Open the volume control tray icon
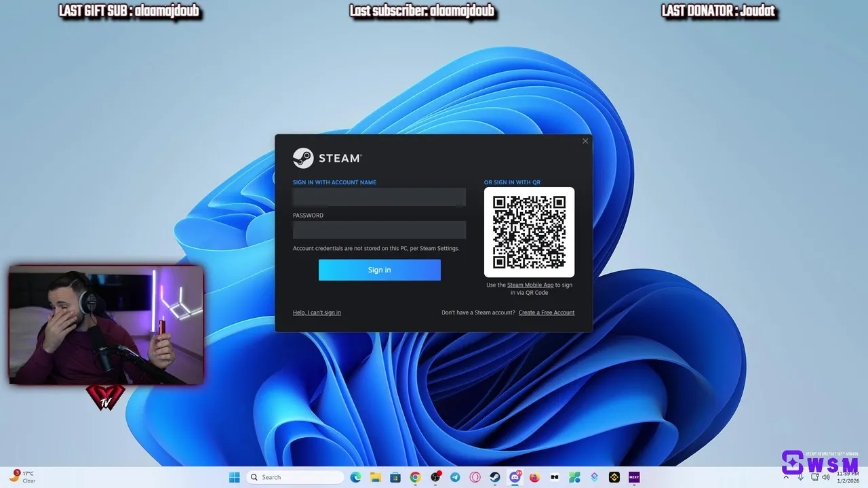Viewport: 868px width, 488px height. [x=825, y=477]
